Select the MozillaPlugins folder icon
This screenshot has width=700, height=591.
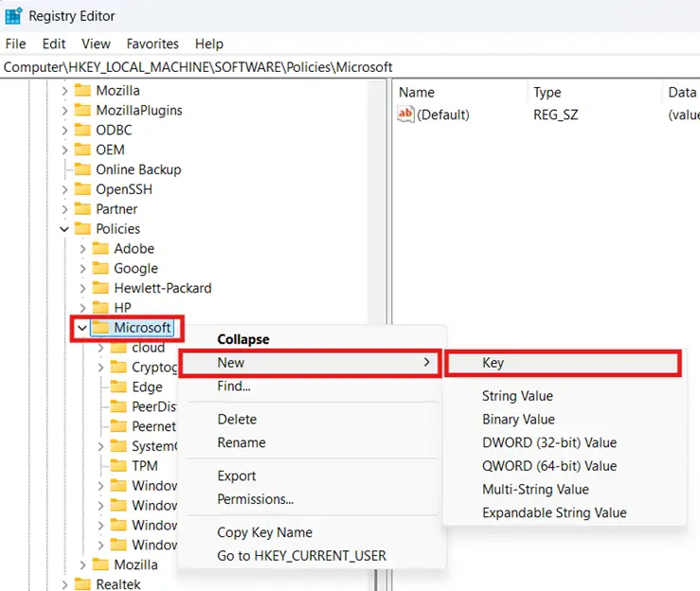click(82, 110)
